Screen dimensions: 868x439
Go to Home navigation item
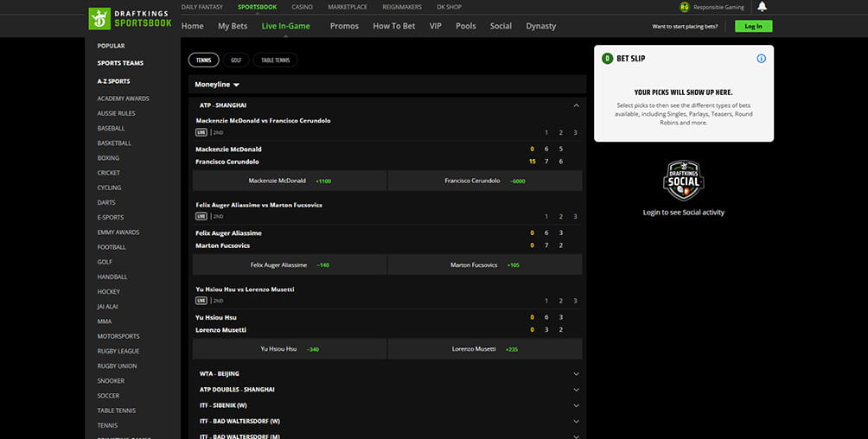click(x=192, y=26)
